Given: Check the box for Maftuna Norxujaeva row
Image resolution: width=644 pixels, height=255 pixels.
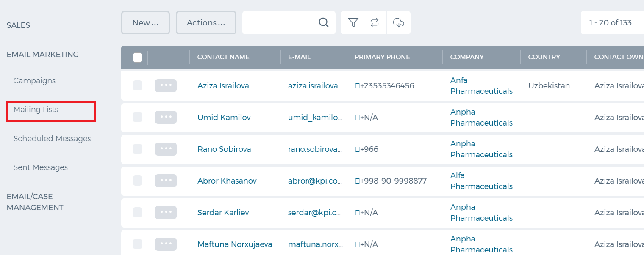Looking at the screenshot, I should coord(137,244).
